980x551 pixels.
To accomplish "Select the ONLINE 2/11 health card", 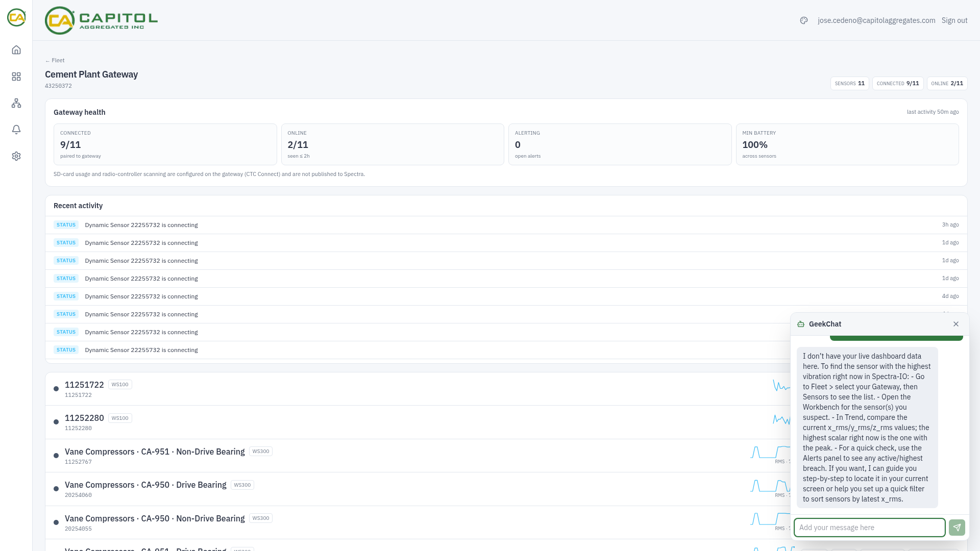I will [x=393, y=144].
